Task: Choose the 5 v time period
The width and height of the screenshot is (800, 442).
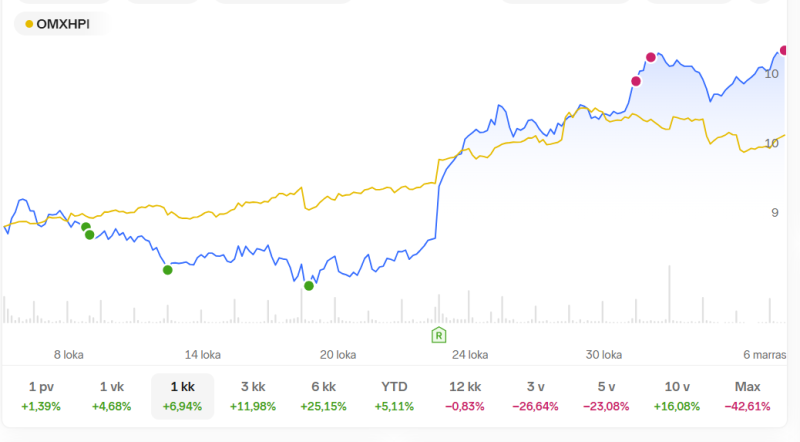Action: coord(607,396)
